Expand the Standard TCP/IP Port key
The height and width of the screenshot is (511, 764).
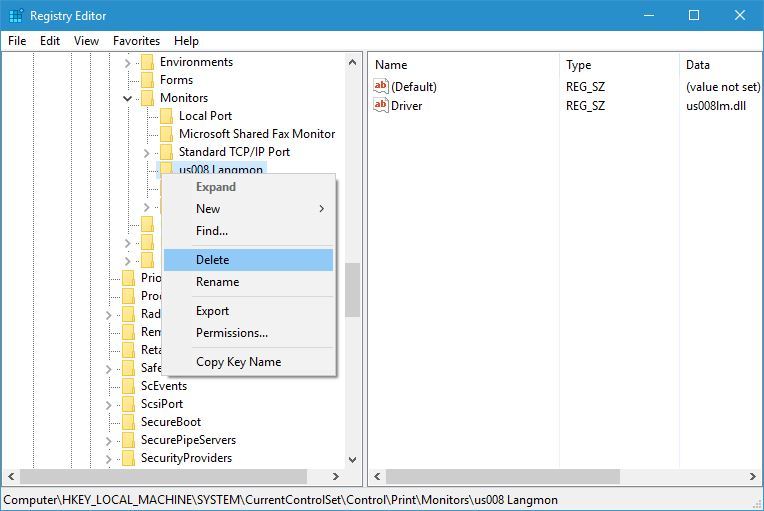point(146,153)
